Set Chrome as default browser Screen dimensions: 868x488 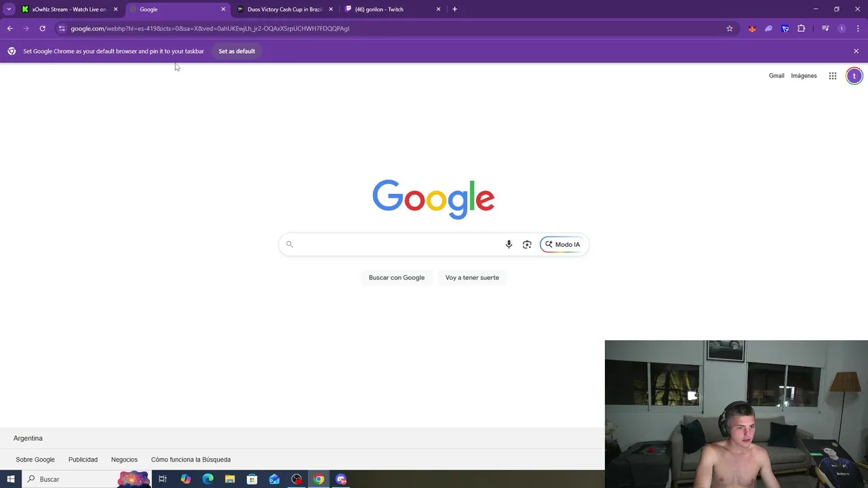pos(237,52)
